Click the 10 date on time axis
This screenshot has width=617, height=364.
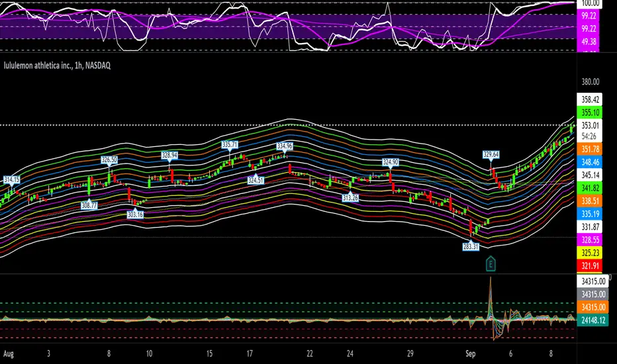point(149,354)
